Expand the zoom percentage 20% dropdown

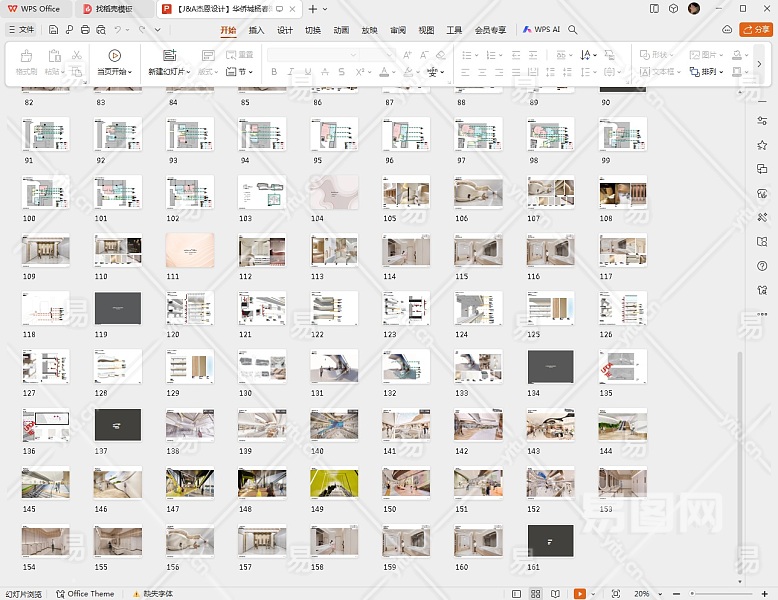point(658,594)
